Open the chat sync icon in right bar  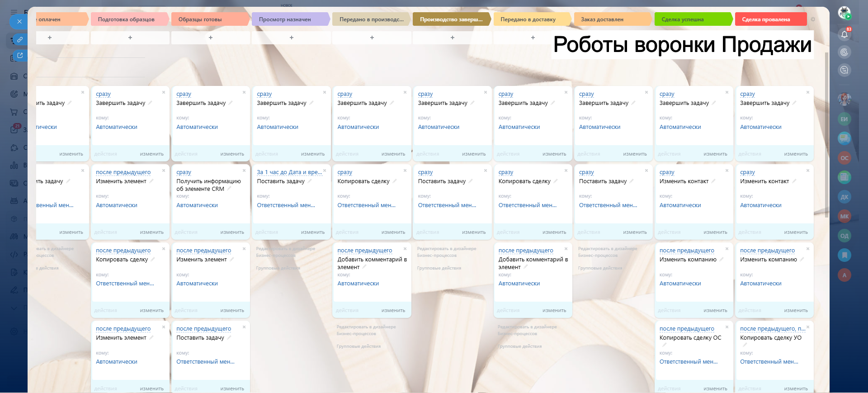844,70
